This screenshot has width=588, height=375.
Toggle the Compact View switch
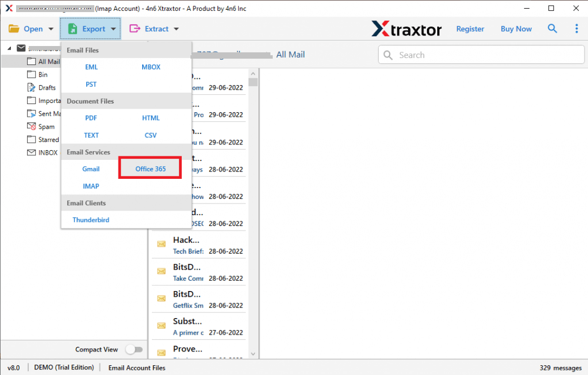tap(134, 349)
